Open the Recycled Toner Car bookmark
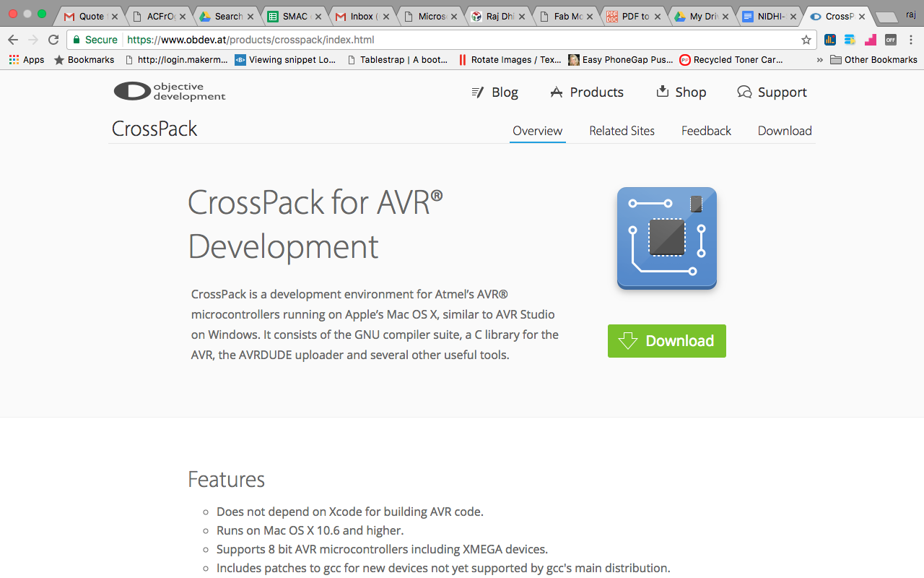The width and height of the screenshot is (924, 578). point(731,60)
